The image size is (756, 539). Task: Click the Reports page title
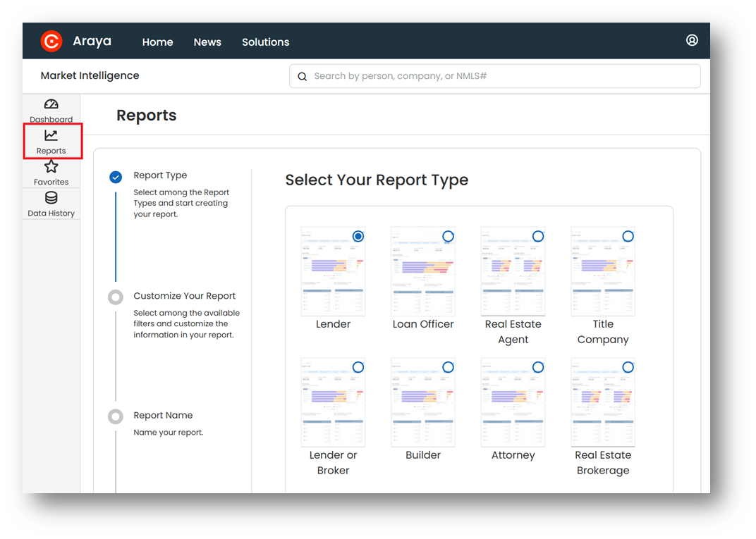tap(147, 116)
